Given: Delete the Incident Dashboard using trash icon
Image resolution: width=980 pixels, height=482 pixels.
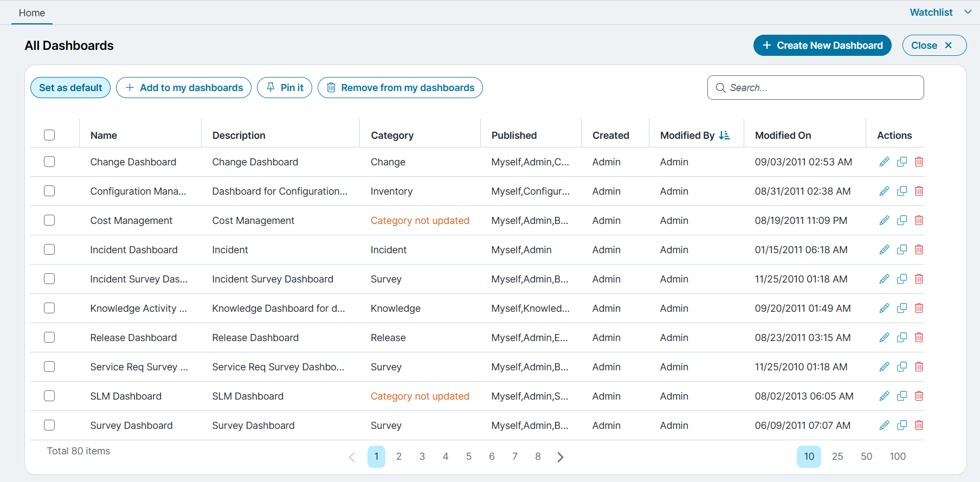Looking at the screenshot, I should point(919,250).
